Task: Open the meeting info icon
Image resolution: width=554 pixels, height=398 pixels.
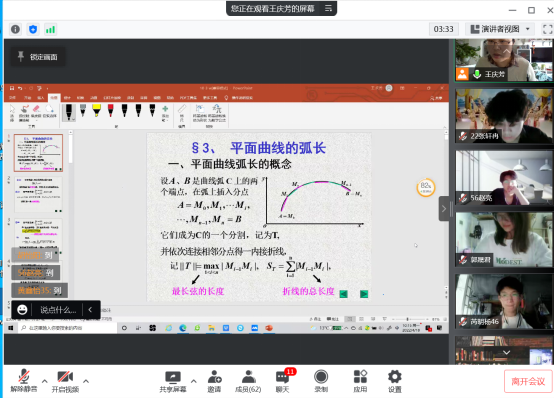Action: (x=15, y=29)
